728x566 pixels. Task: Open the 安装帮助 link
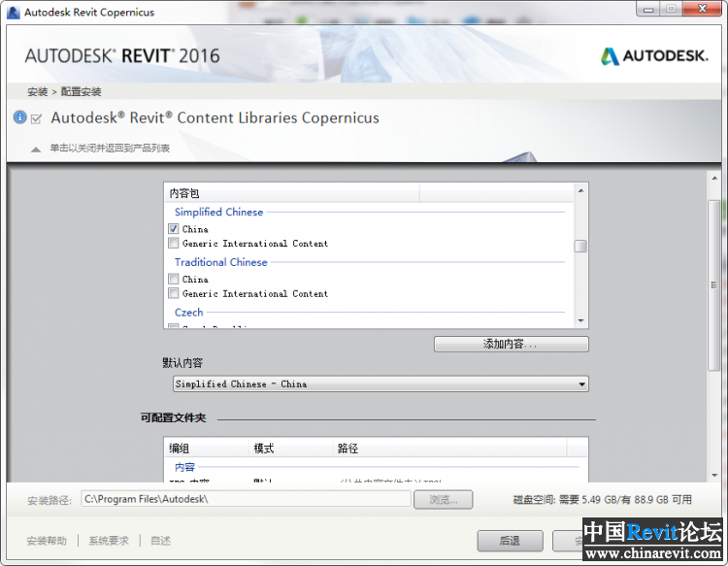(x=47, y=541)
